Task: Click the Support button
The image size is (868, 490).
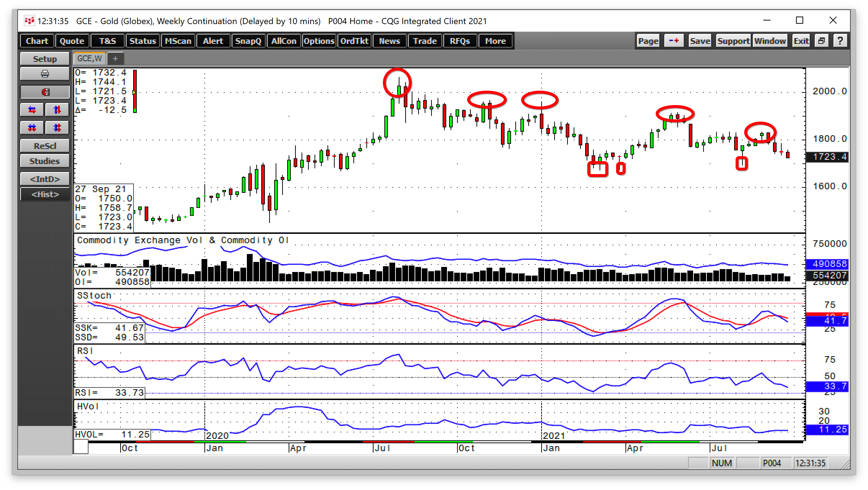Action: point(733,41)
